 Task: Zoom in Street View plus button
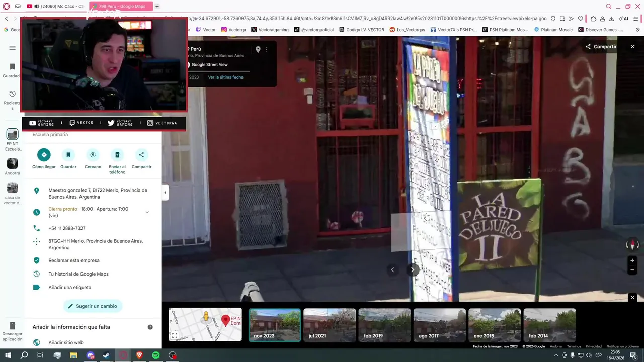[632, 260]
